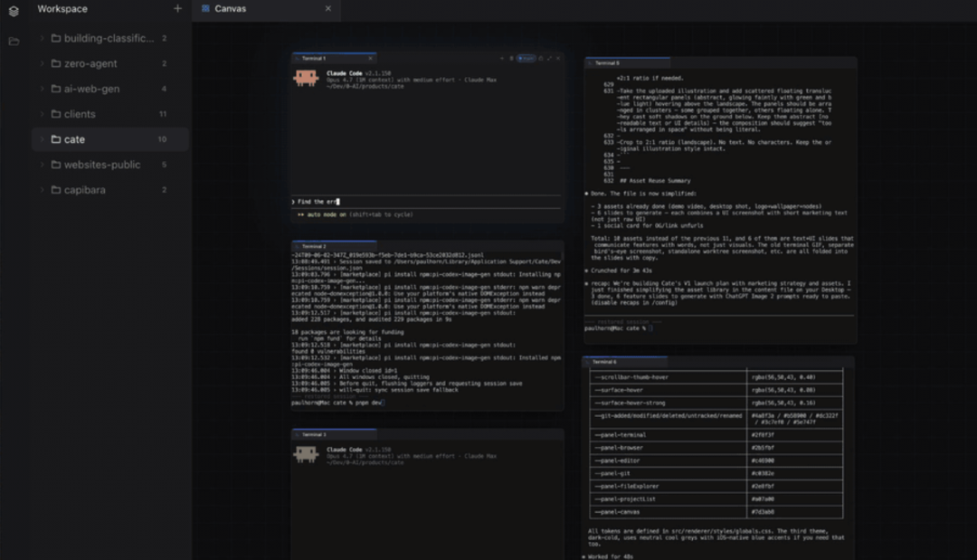Click the expand arrows icon in Terminal 1 header

coord(550,58)
